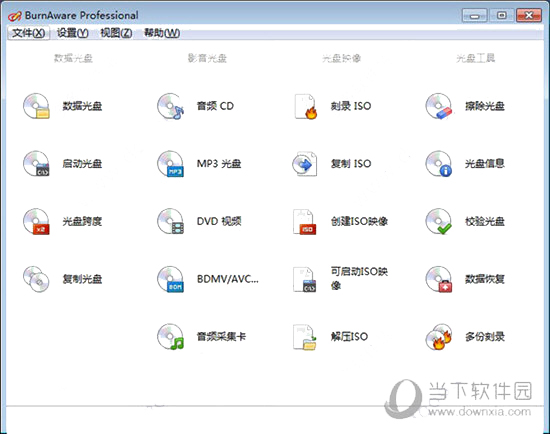Minimize the BurnAware Professional window
550x434 pixels.
click(475, 15)
